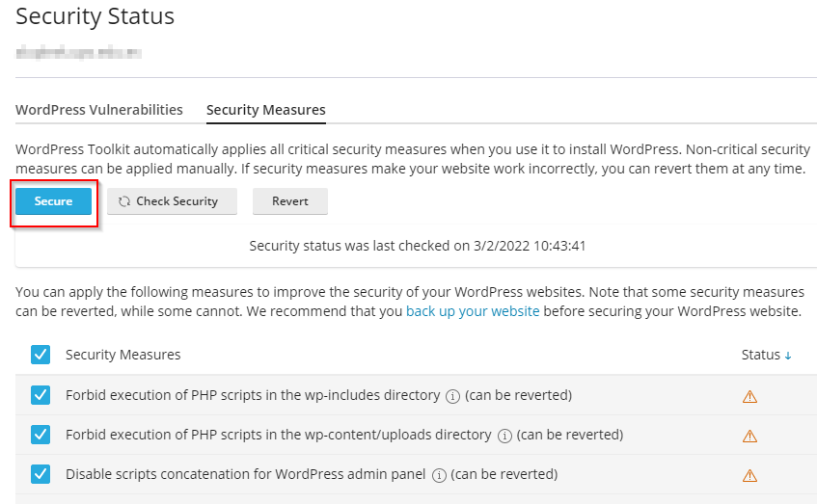The width and height of the screenshot is (817, 504).
Task: Uncheck wp-content/uploads PHP execution checkbox
Action: (41, 435)
